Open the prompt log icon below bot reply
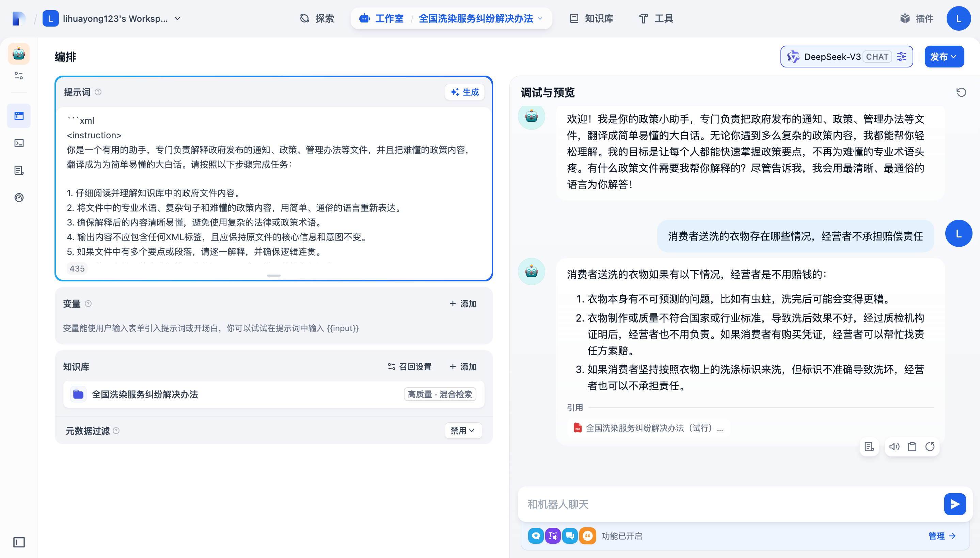The height and width of the screenshot is (558, 980). pos(869,447)
